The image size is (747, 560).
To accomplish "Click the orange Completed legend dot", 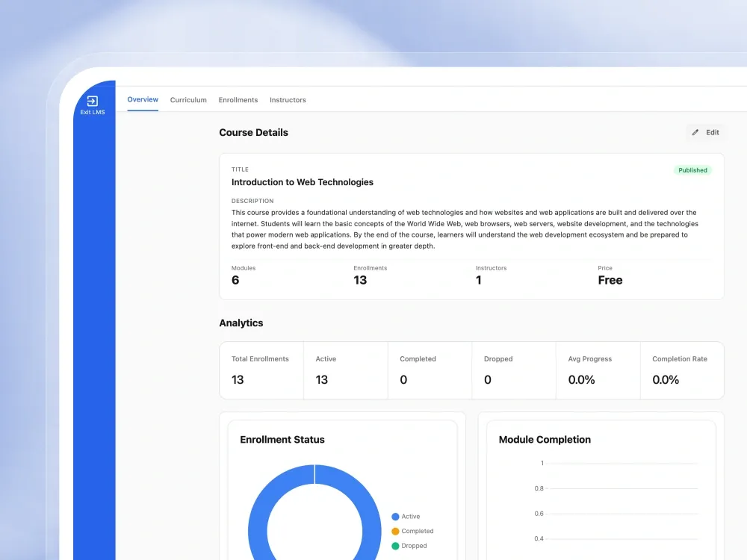I will click(x=395, y=532).
